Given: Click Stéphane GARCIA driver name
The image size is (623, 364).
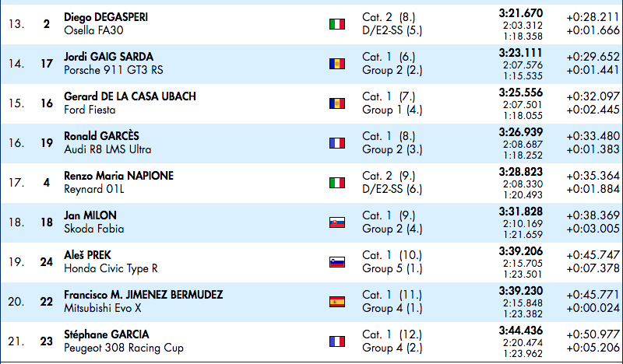Looking at the screenshot, I should pos(107,334).
